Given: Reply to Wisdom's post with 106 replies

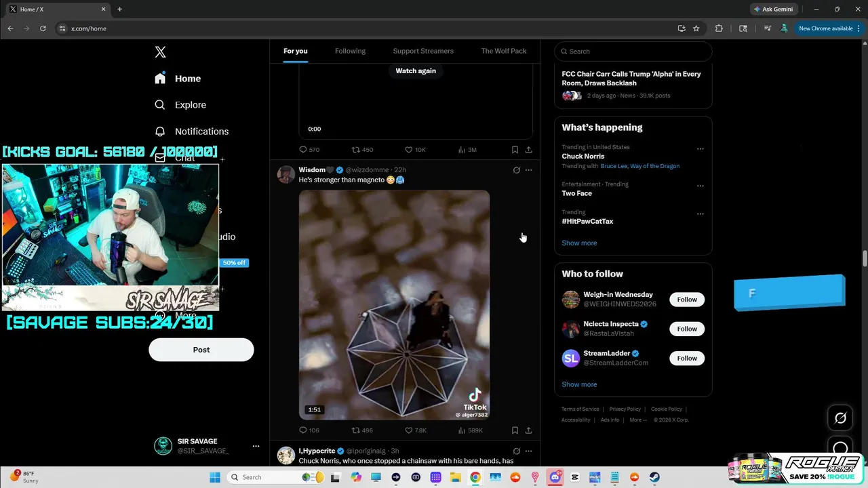Looking at the screenshot, I should pos(309,430).
